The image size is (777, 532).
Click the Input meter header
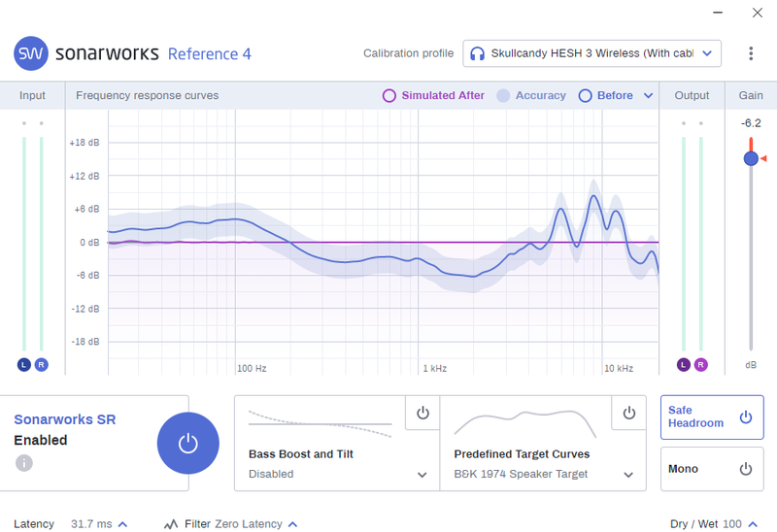point(32,95)
